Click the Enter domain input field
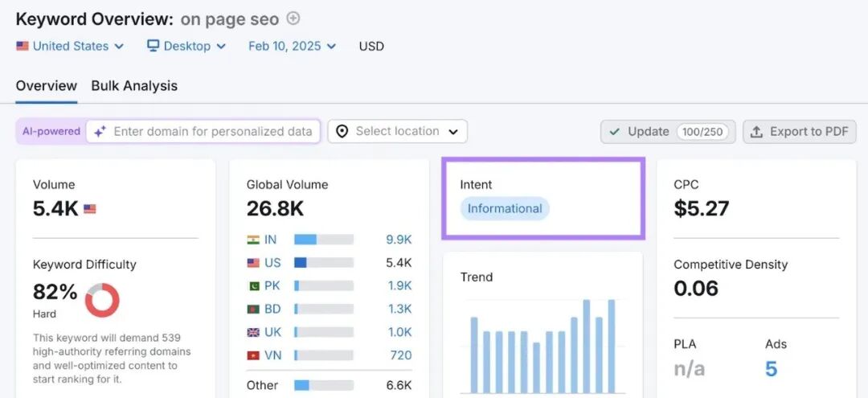Image resolution: width=868 pixels, height=398 pixels. pos(212,131)
